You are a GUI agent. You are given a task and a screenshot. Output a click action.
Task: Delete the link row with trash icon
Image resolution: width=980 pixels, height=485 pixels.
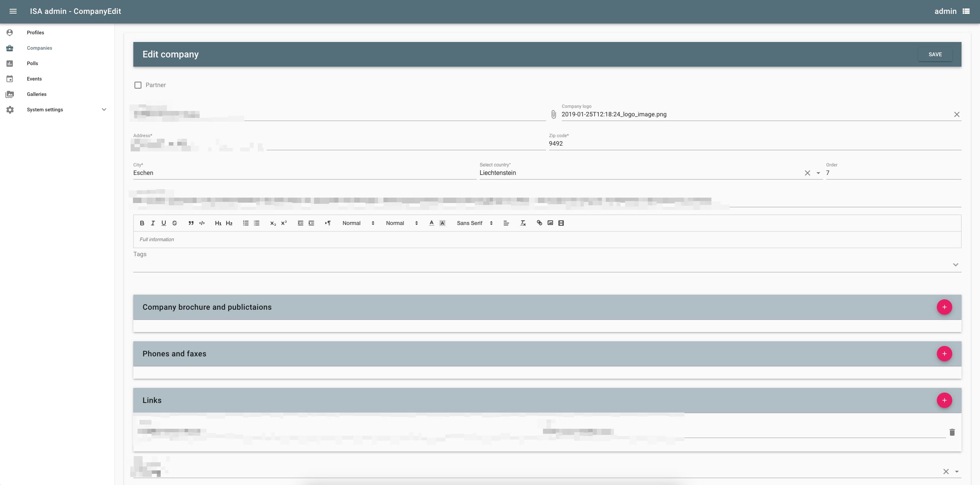click(x=952, y=432)
